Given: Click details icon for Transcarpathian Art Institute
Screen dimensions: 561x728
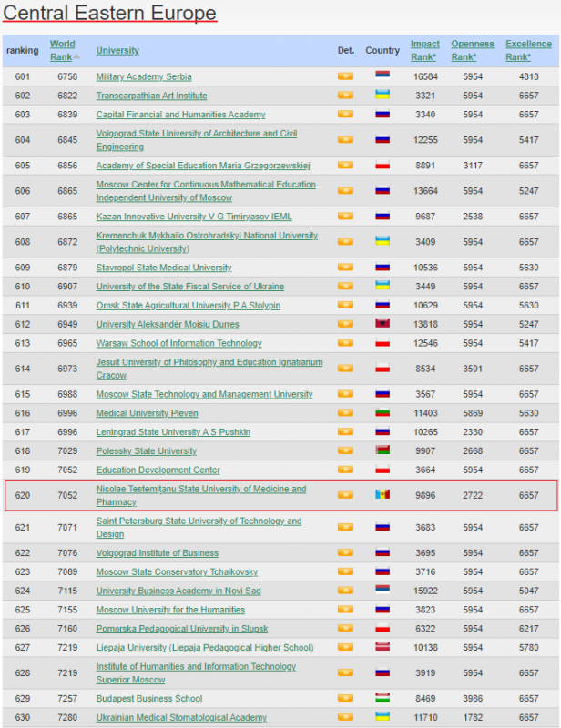Looking at the screenshot, I should coord(345,96).
